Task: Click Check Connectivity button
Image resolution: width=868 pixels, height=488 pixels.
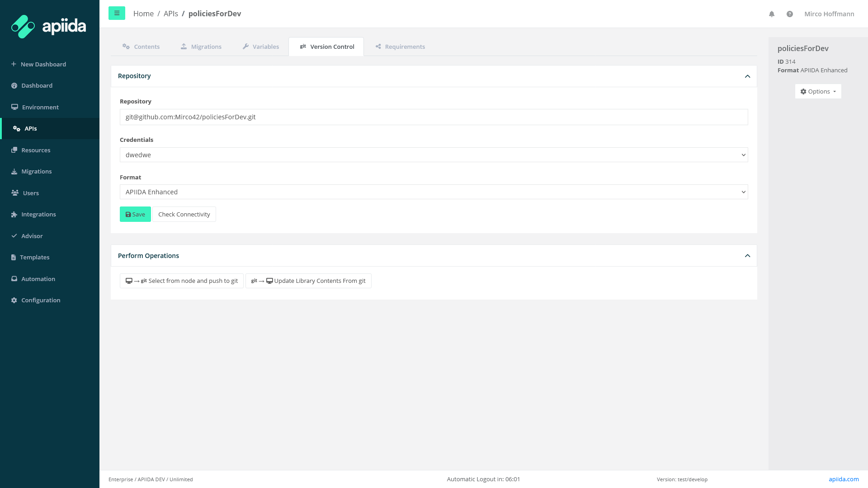Action: click(x=184, y=214)
